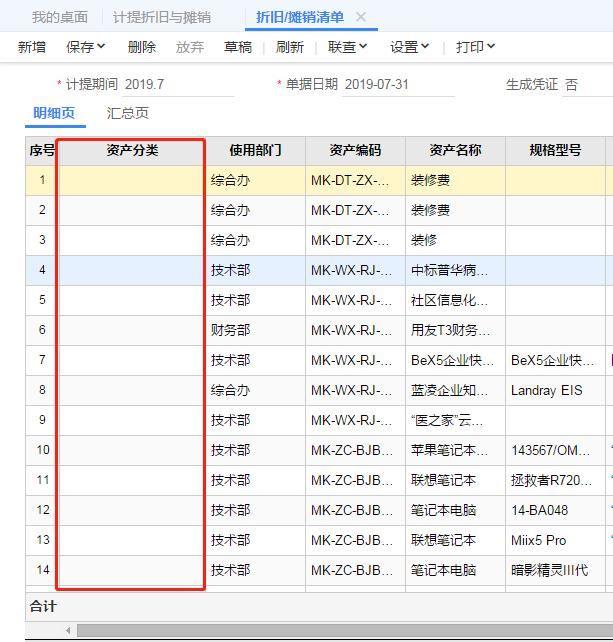Click sequence number 7

click(42, 360)
